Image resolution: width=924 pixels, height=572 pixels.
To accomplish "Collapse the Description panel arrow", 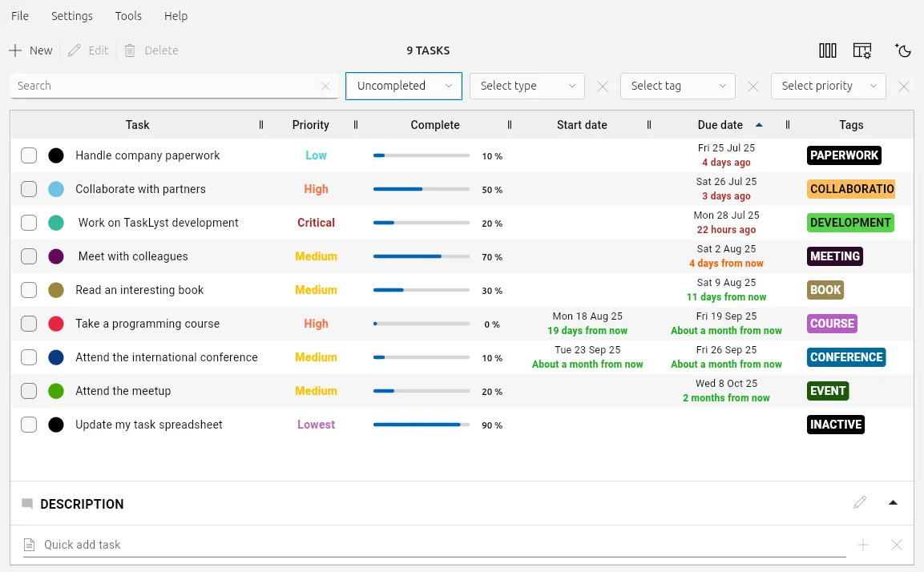I will tap(893, 502).
